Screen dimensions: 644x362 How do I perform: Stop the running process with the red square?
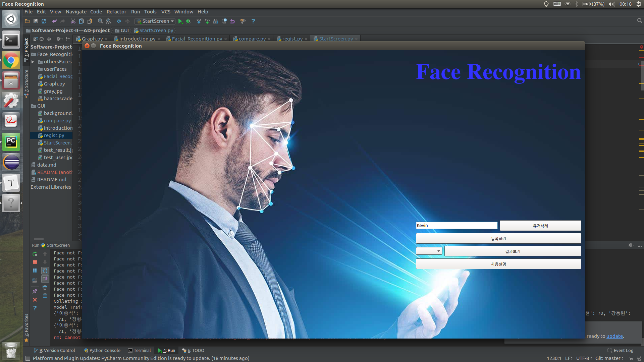click(x=35, y=262)
